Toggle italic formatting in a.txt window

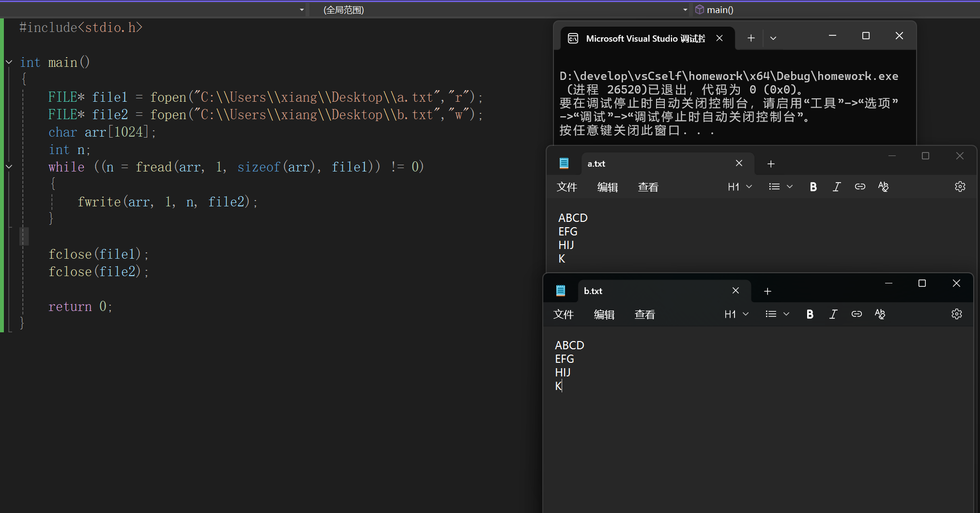[837, 187]
